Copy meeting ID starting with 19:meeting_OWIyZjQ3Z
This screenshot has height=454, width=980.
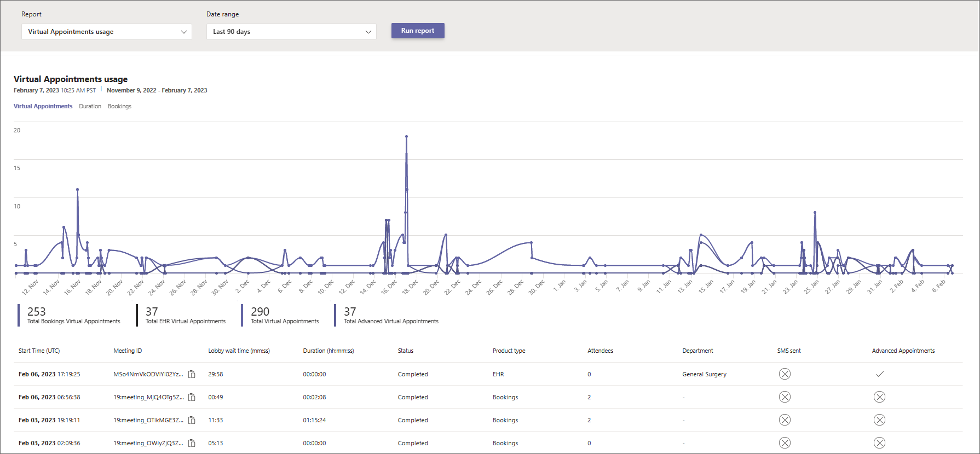pos(192,443)
